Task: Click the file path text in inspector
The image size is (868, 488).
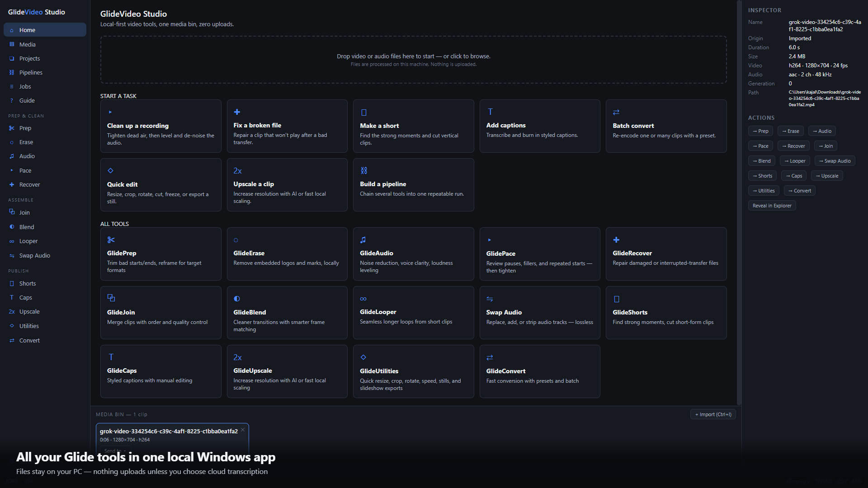Action: click(825, 98)
